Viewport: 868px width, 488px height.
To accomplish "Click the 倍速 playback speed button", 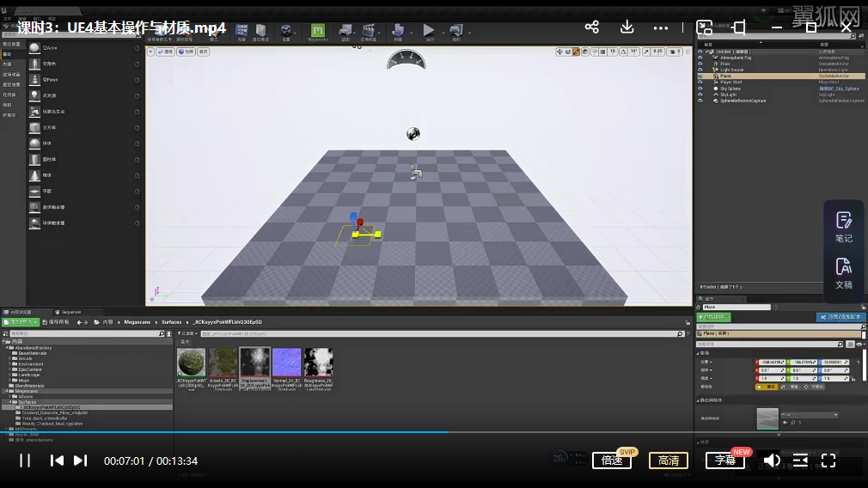I will 612,461.
